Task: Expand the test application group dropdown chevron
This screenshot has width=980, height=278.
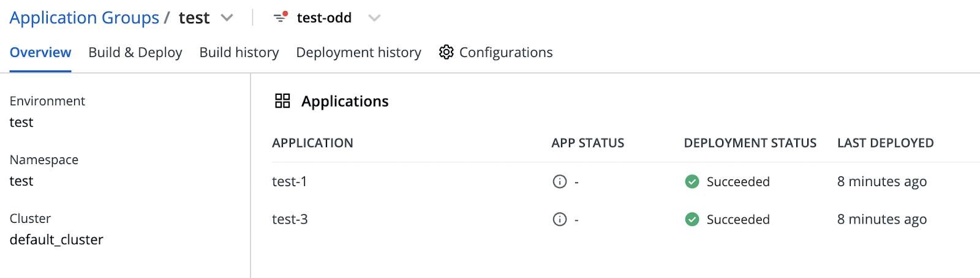Action: click(227, 18)
